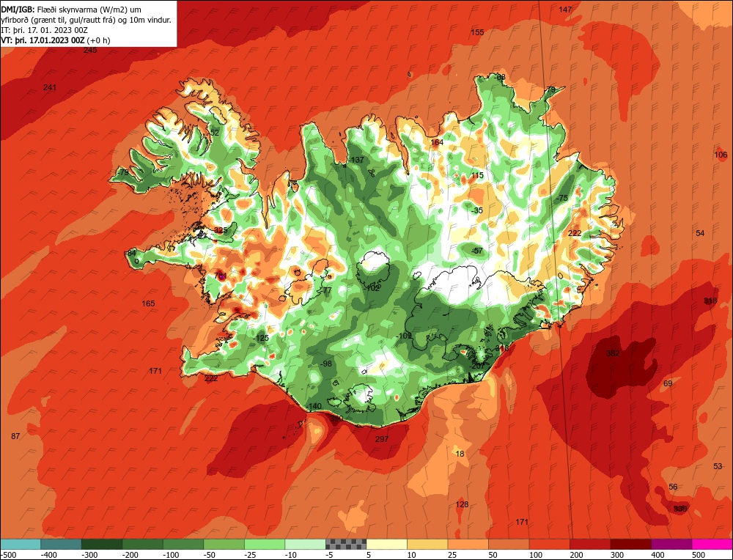
Task: Click the legend scale label '-300'
Action: tap(89, 555)
